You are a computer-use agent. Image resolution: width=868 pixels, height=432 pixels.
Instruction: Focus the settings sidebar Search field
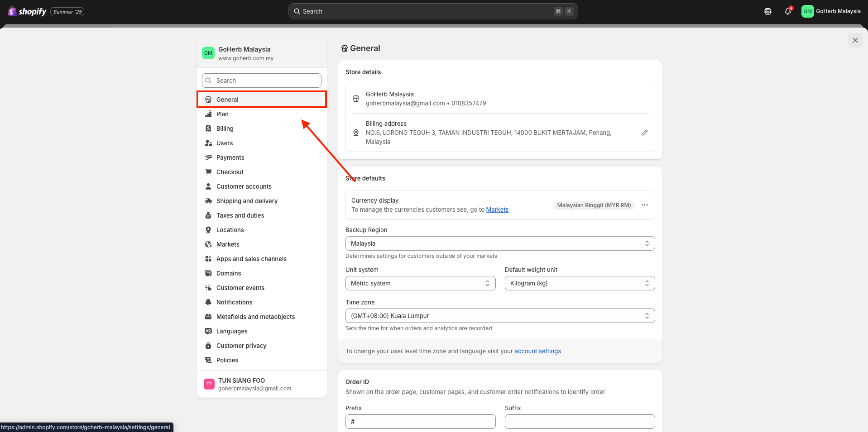click(262, 81)
